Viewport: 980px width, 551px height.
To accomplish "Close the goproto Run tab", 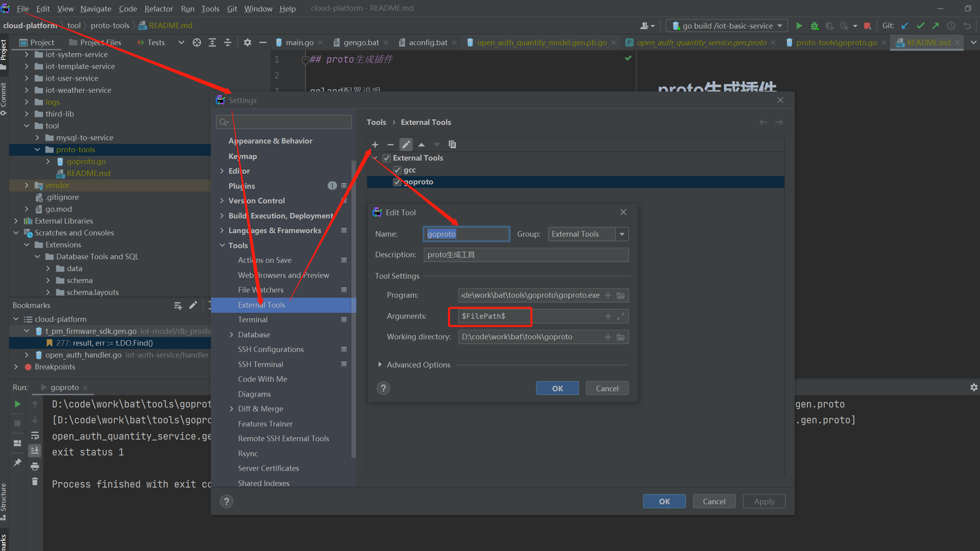I will coord(85,388).
